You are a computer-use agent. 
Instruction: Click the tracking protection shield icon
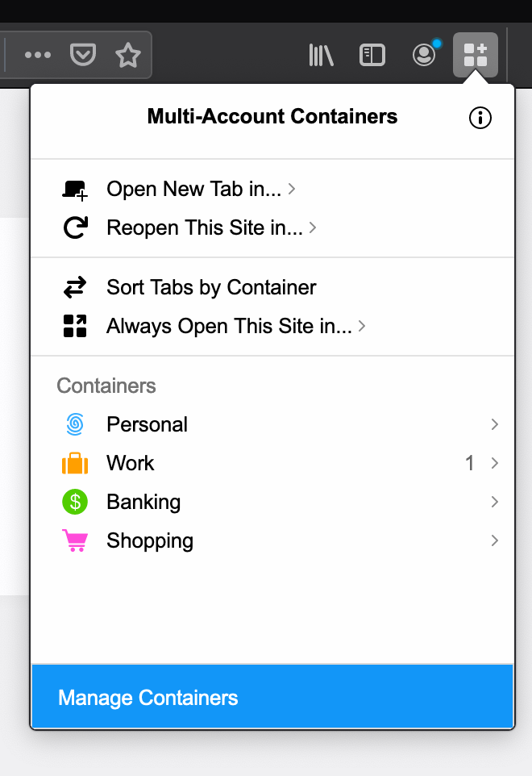click(x=83, y=54)
